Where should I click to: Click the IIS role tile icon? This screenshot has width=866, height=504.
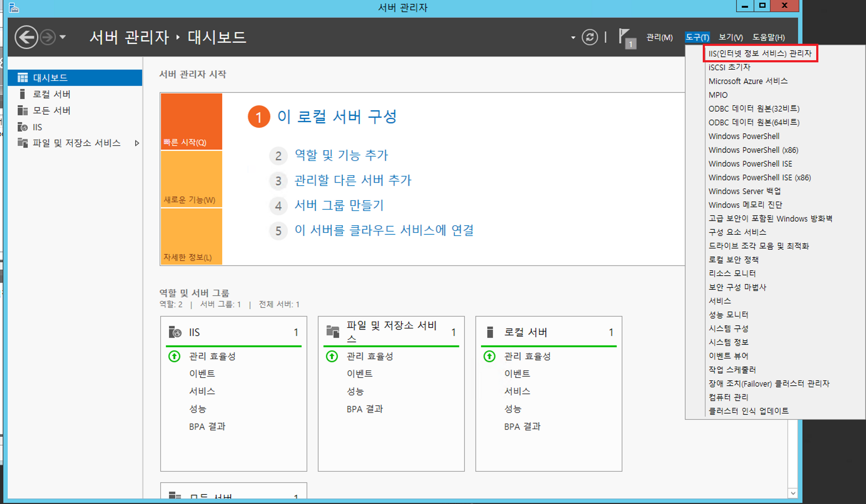tap(175, 332)
